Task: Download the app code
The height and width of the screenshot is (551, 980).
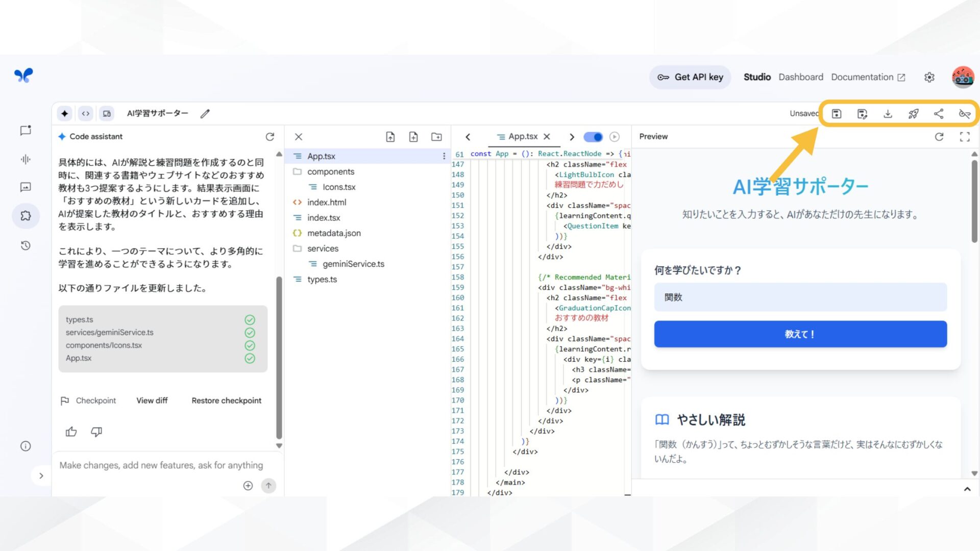Action: (x=888, y=114)
